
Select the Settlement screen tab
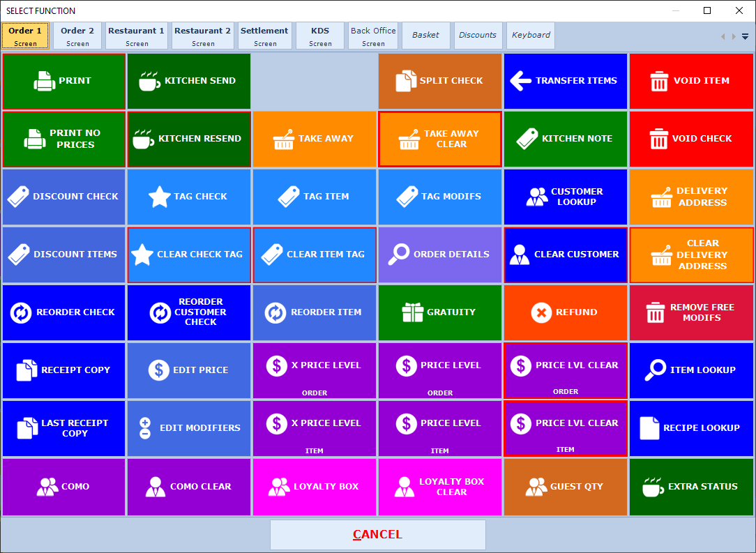click(x=264, y=36)
